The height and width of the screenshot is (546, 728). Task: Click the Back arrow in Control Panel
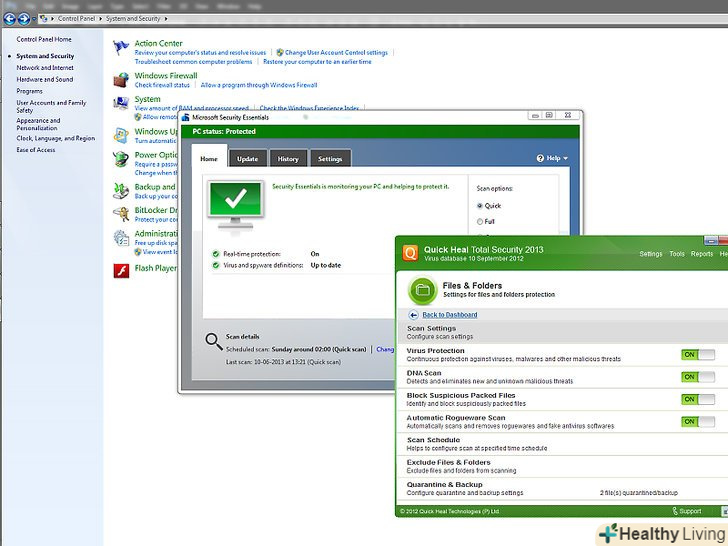[x=9, y=19]
